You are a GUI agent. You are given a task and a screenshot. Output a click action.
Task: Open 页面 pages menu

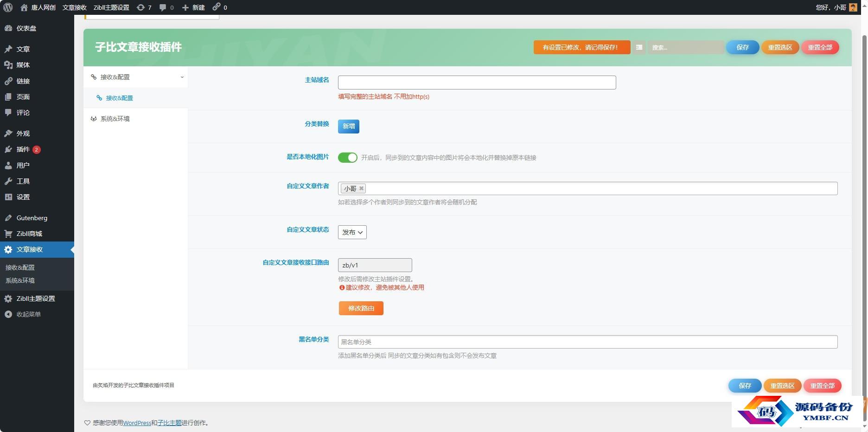37,97
